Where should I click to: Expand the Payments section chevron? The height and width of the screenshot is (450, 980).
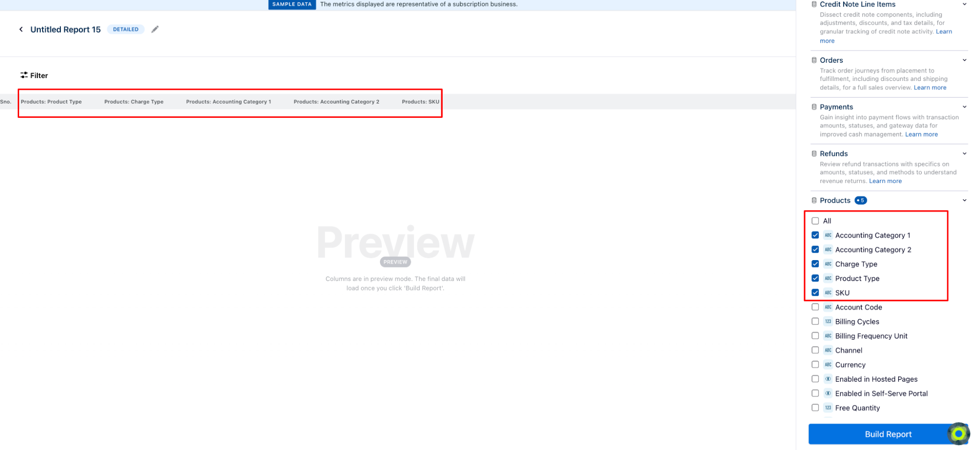[x=964, y=107]
